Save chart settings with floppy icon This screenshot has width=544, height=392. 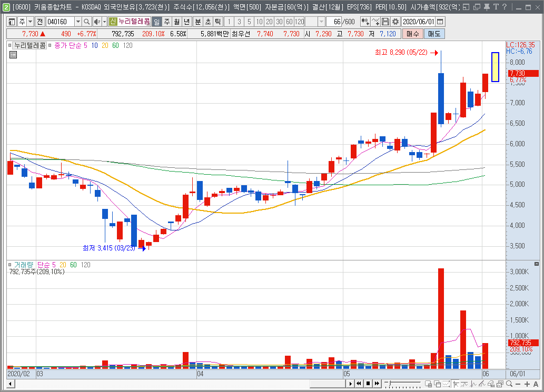coord(385,22)
